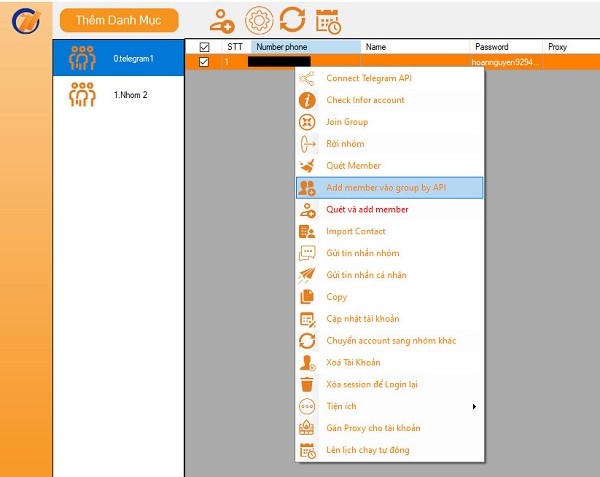
Task: Click the Tiện ích three-dots icon
Action: [307, 406]
